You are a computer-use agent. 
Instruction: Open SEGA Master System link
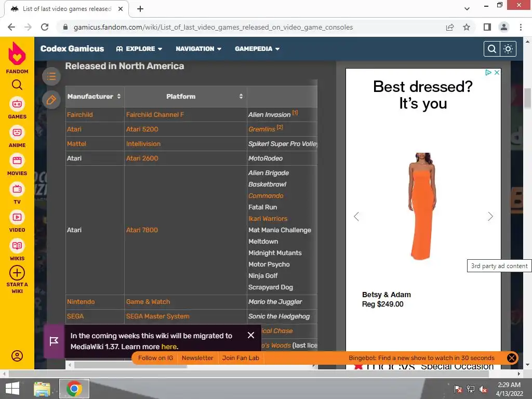coord(158,316)
